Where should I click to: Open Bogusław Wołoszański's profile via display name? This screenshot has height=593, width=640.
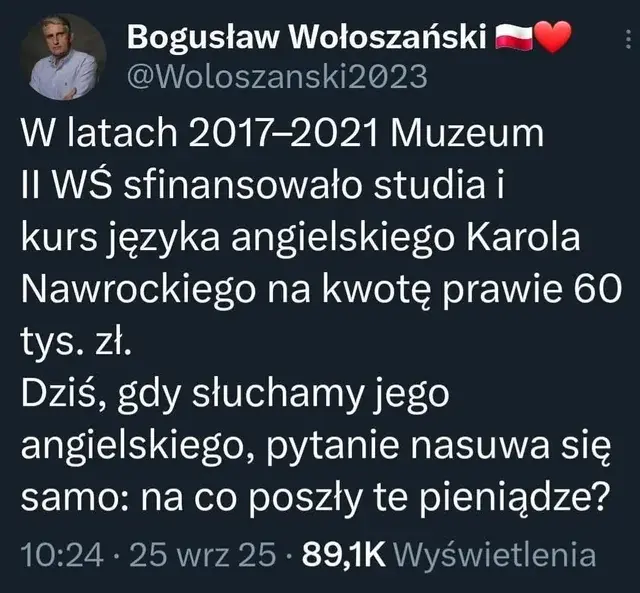[x=307, y=37]
